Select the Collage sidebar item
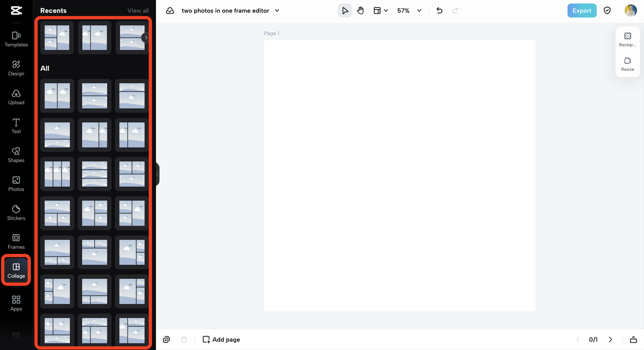 [x=16, y=270]
